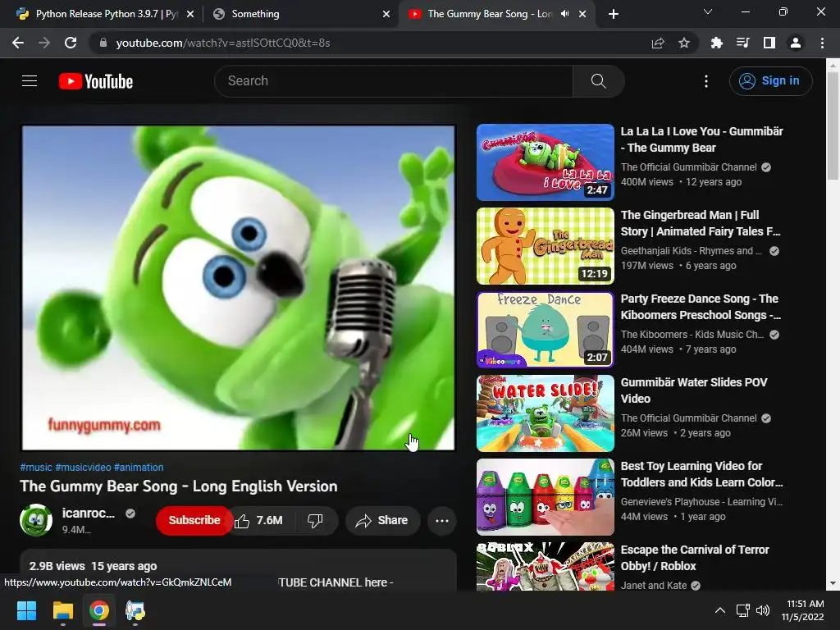Viewport: 840px width, 630px height.
Task: Open the Chrome profile icon
Action: click(x=796, y=43)
